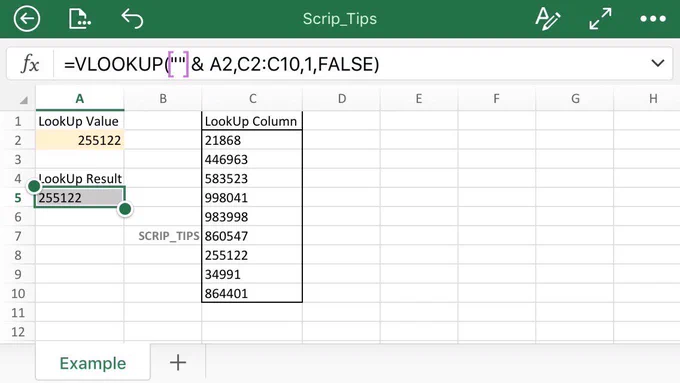The height and width of the screenshot is (383, 680).
Task: Select column D header
Action: 342,99
